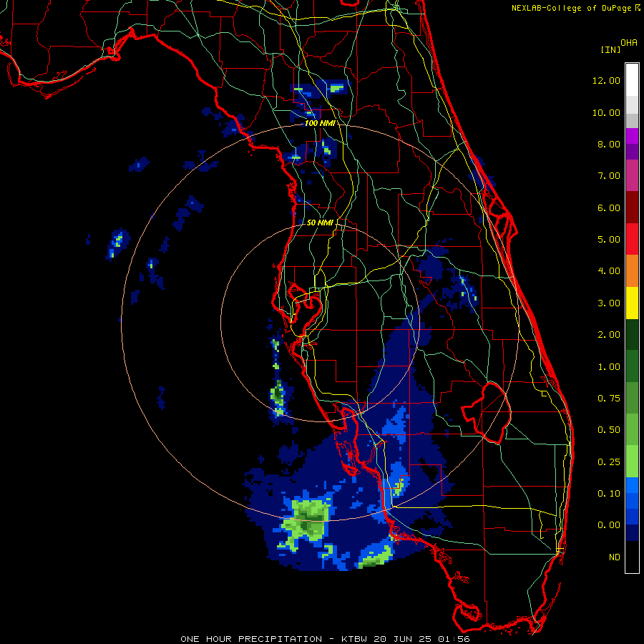This screenshot has height=644, width=644.
Task: Click the '50 NMI' range ring label
Action: point(320,223)
